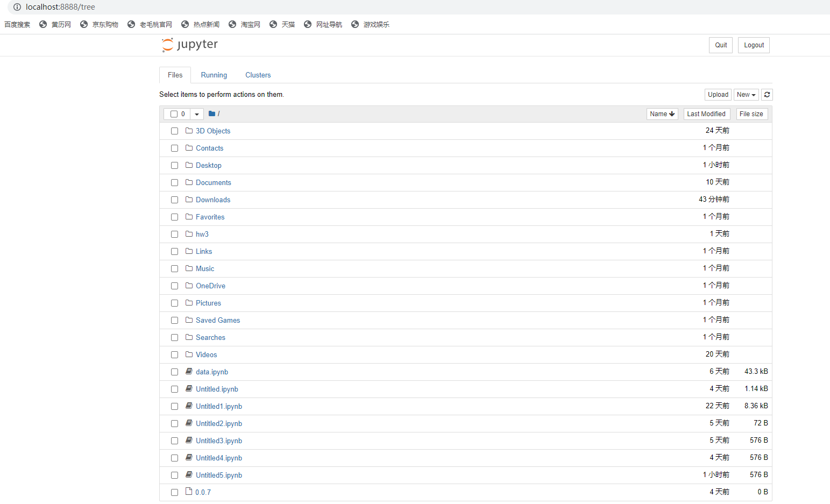
Task: Open the 京东购物 bookmark
Action: click(x=104, y=24)
